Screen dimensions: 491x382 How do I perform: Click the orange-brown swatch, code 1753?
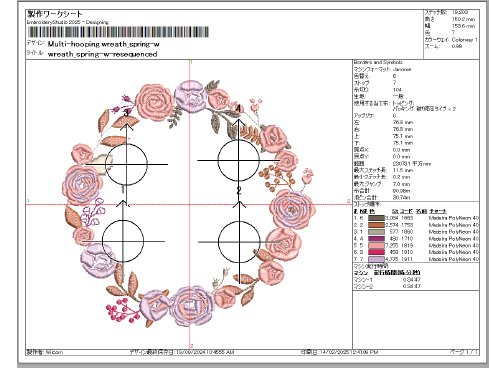[376, 225]
